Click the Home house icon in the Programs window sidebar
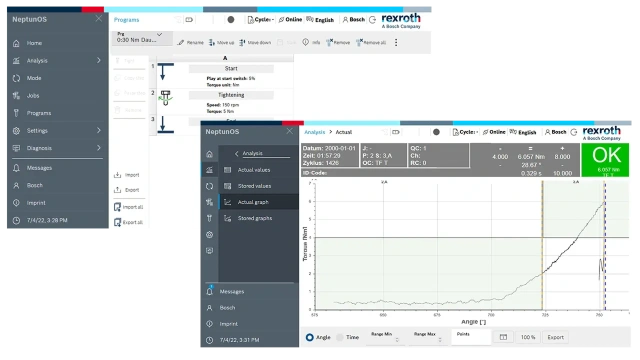 (16, 43)
